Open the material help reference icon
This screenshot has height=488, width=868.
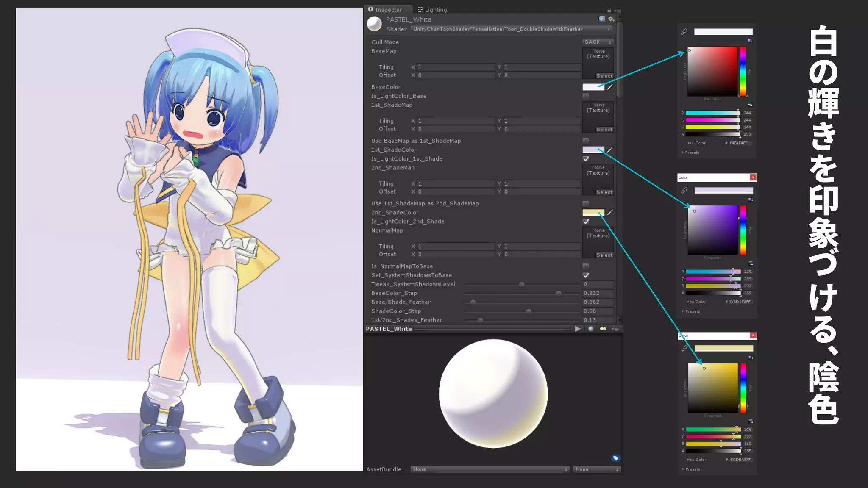click(x=601, y=19)
